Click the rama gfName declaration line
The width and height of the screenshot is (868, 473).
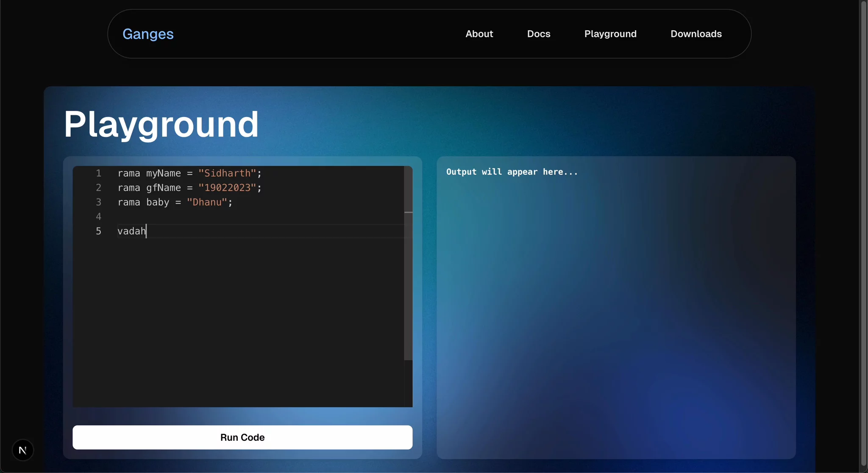(x=189, y=188)
